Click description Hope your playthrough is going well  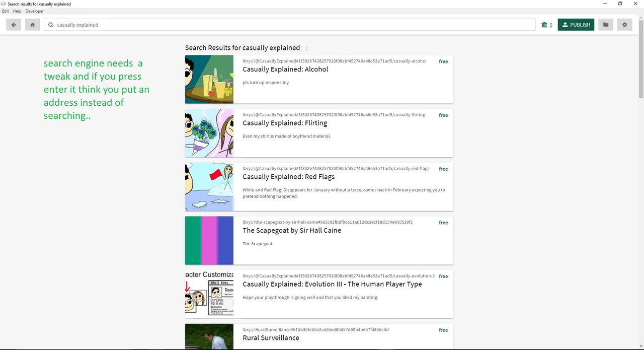click(x=310, y=298)
